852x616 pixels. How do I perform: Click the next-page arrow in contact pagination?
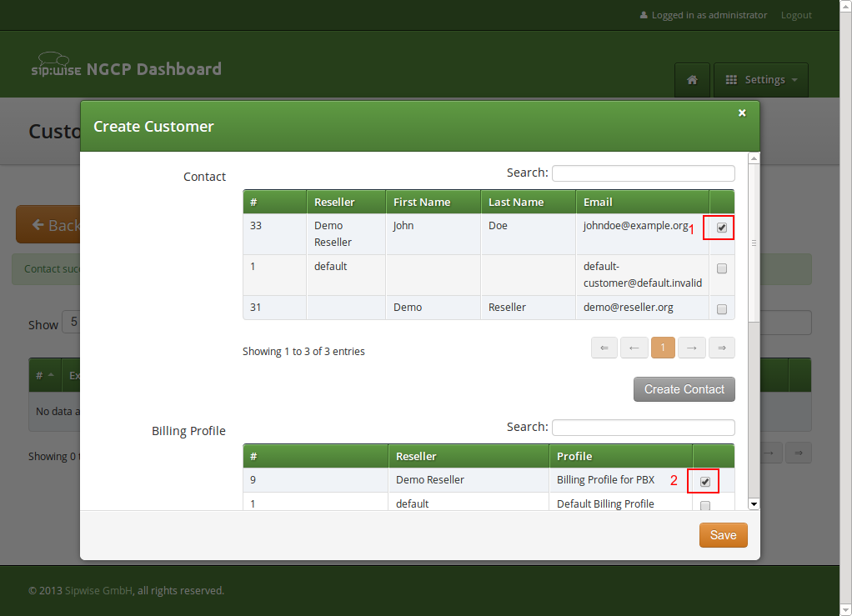click(x=691, y=348)
